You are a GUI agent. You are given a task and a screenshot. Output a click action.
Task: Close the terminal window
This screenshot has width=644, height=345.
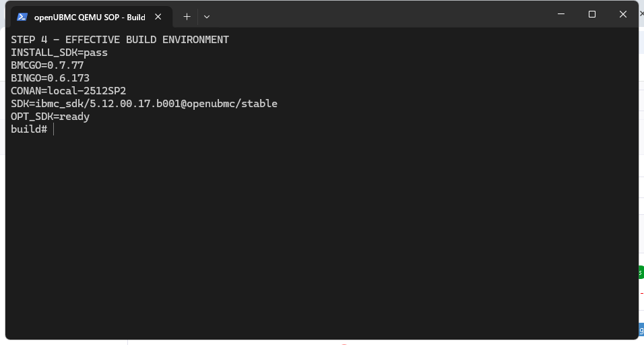pos(622,14)
